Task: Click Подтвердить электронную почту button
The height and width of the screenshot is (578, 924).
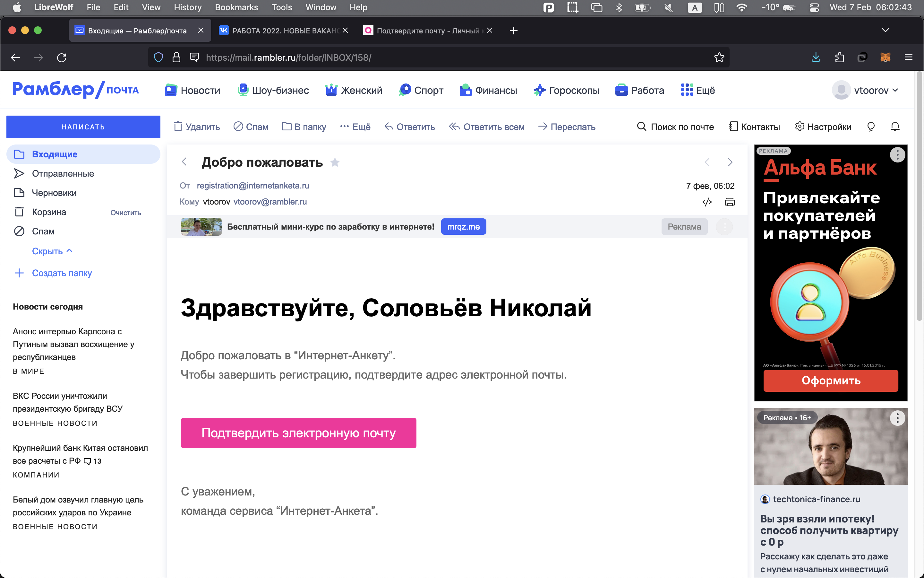Action: tap(299, 433)
